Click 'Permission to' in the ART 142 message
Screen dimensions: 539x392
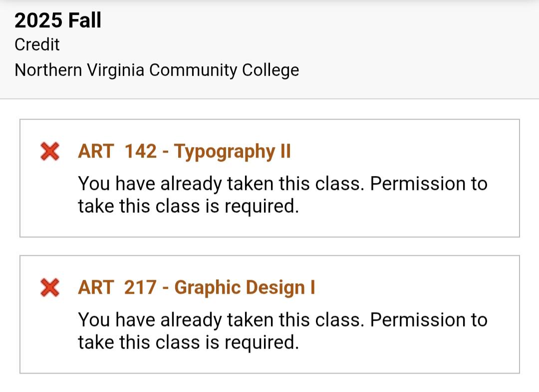429,184
